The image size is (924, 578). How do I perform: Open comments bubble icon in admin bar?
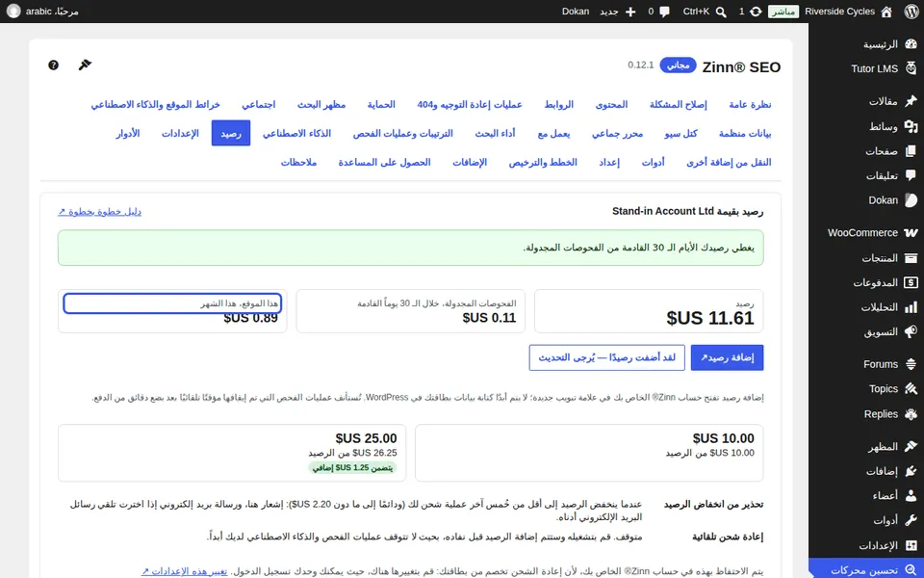(665, 12)
